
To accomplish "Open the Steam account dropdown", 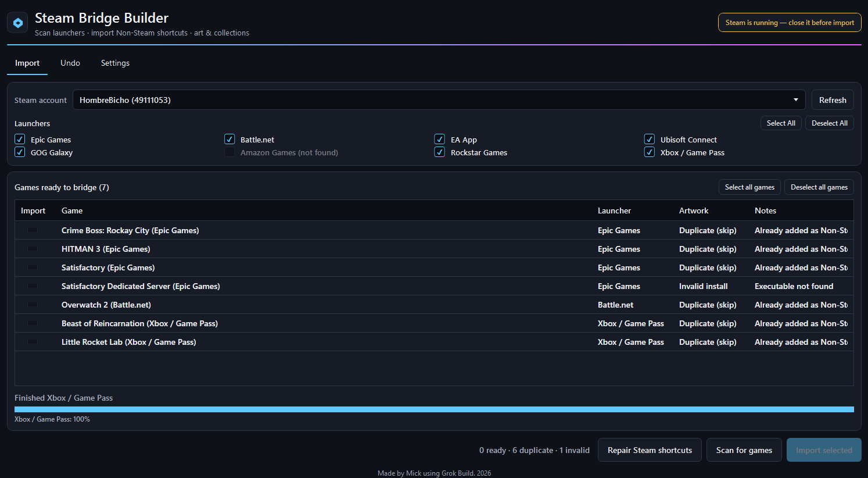I will (x=439, y=100).
